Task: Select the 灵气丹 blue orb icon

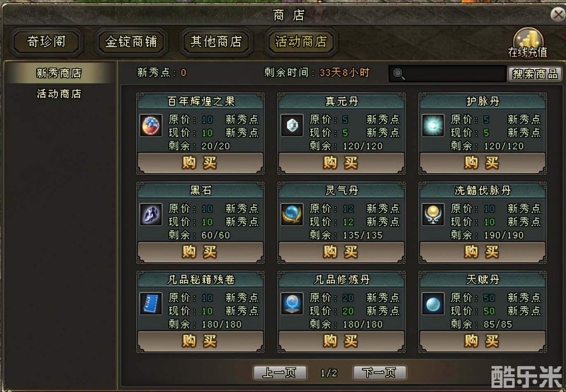Action: (292, 215)
